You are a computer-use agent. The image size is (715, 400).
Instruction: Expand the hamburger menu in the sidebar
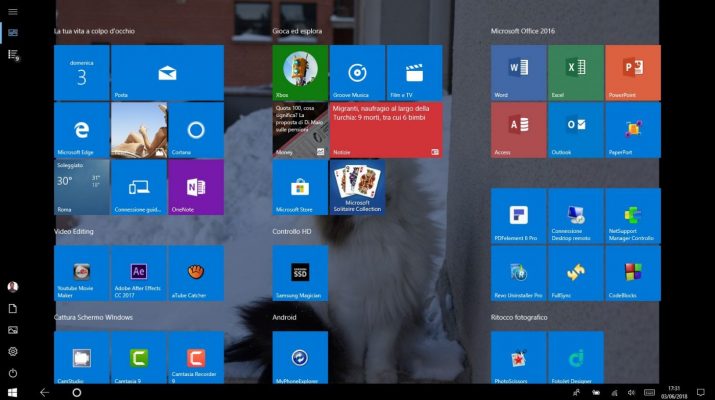[x=13, y=11]
